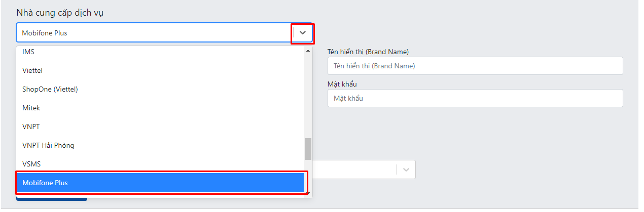Image resolution: width=644 pixels, height=212 pixels.
Task: Click the scrollbar track above the thumb
Action: coord(308,96)
